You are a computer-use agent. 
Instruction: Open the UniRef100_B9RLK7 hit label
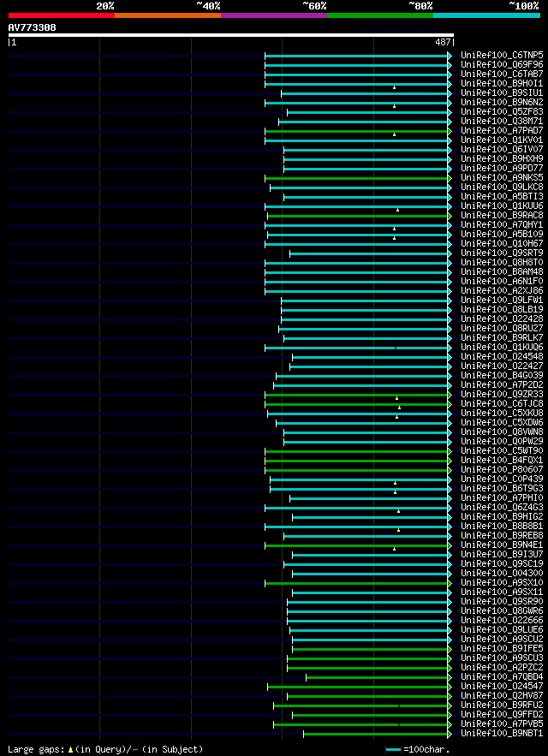click(502, 338)
